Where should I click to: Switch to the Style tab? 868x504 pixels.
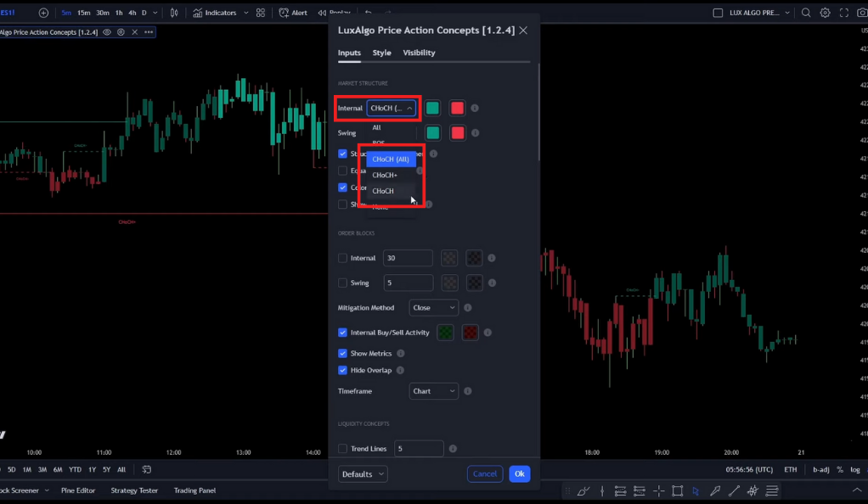click(x=381, y=53)
